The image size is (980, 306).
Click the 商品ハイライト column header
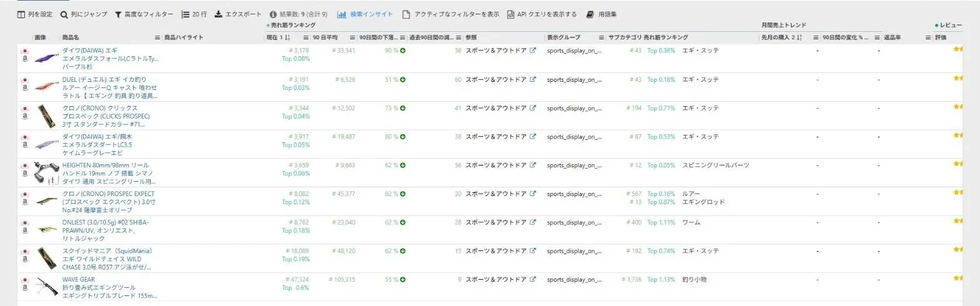(x=184, y=37)
